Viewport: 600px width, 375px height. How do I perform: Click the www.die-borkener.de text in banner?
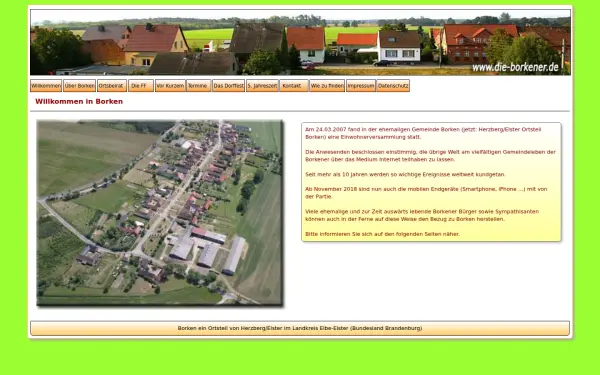(x=515, y=67)
